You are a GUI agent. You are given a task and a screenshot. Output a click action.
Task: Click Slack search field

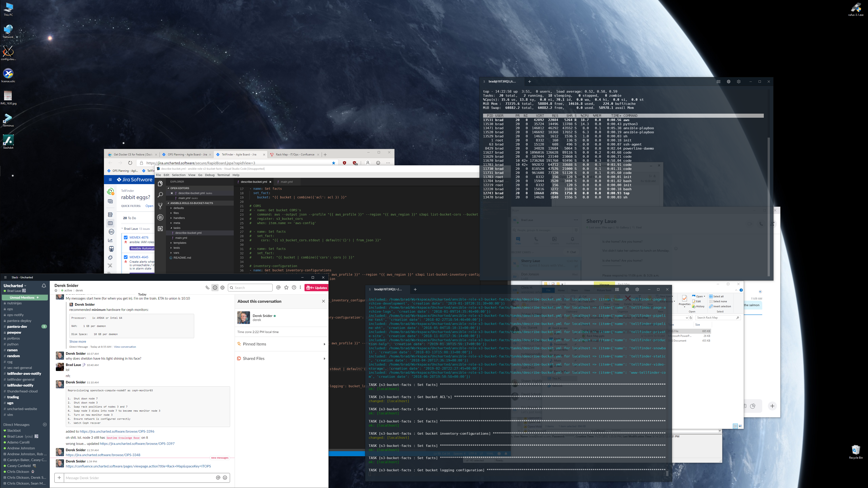tap(250, 288)
